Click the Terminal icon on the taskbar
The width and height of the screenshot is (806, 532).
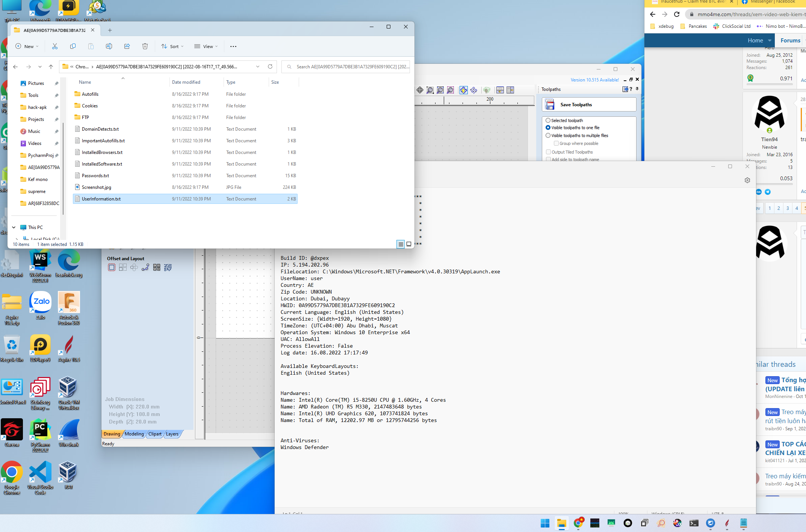[694, 523]
